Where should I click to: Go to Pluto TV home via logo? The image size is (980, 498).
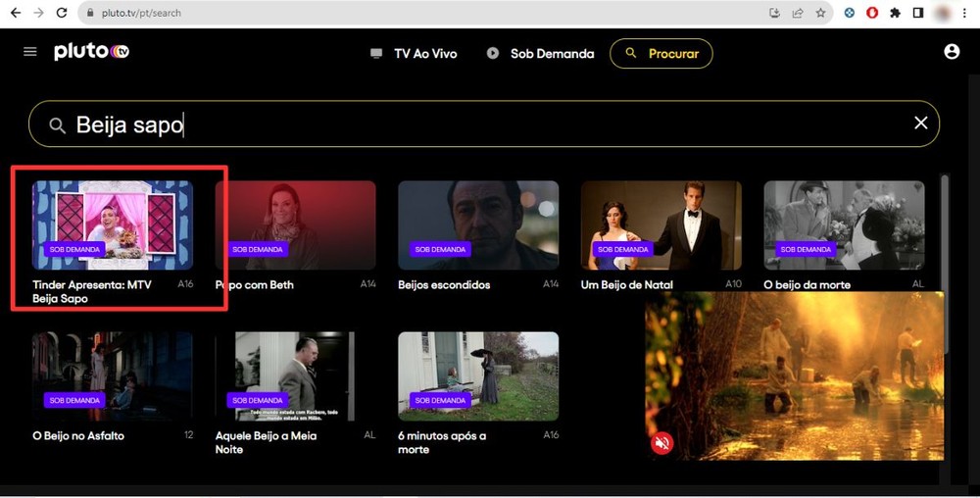tap(92, 52)
